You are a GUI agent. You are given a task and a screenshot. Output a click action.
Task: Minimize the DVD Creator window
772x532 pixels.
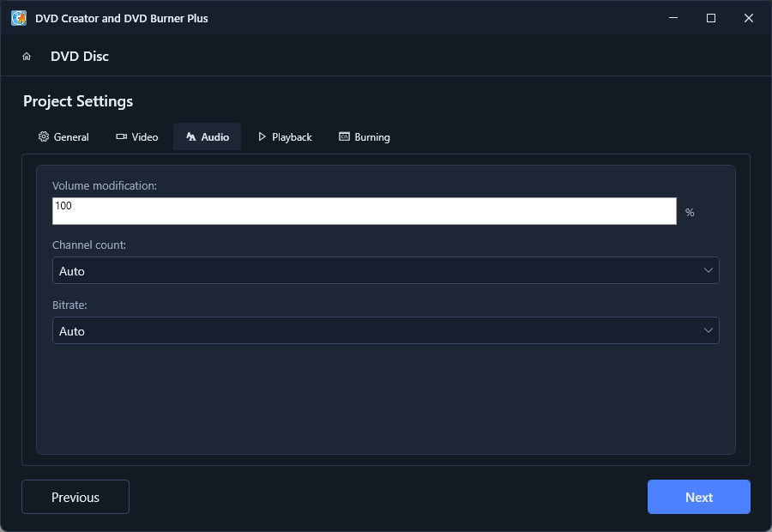(x=673, y=18)
